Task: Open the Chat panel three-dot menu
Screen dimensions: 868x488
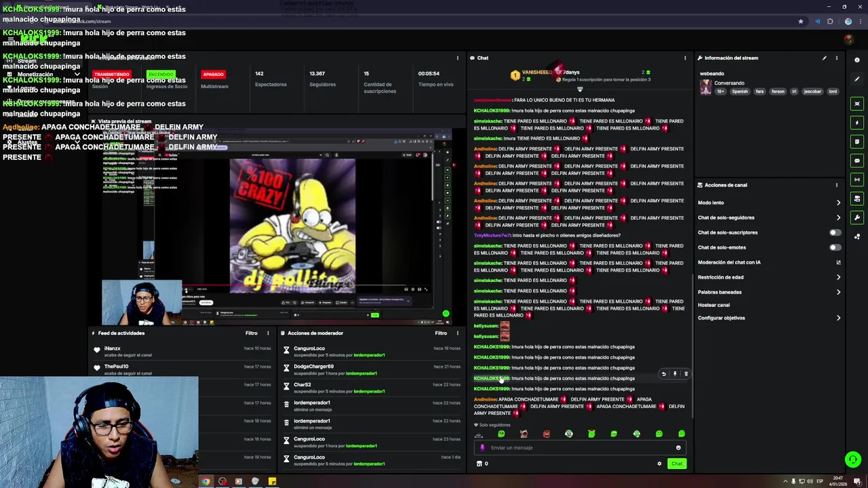Action: pos(685,58)
